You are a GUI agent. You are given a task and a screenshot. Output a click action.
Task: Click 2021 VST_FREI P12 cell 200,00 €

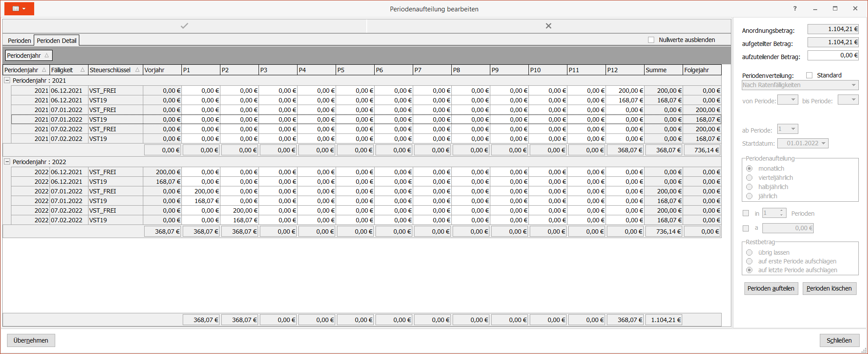[x=625, y=91]
